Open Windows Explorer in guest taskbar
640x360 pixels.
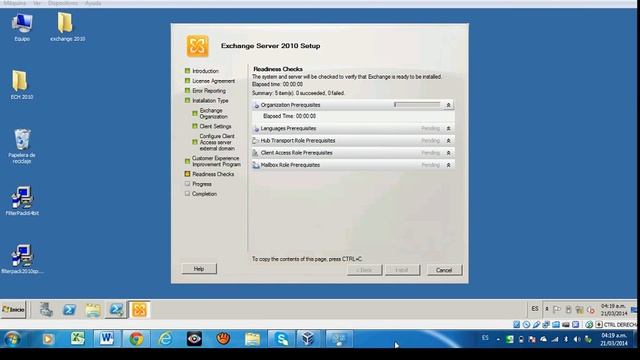(93, 310)
